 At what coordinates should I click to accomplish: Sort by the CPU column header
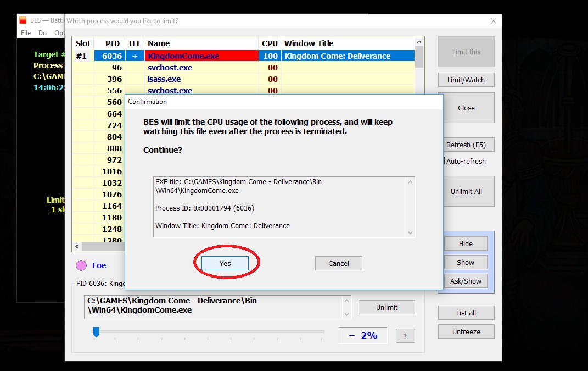(270, 43)
